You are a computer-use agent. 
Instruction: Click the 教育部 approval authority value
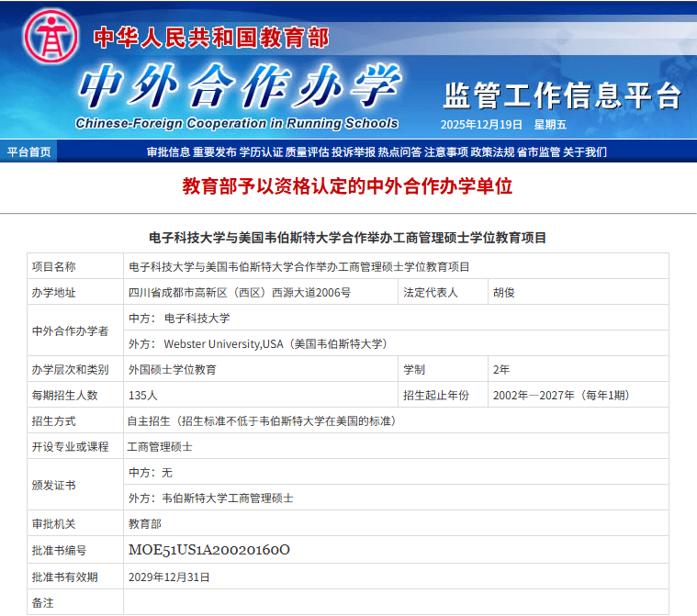(x=144, y=523)
